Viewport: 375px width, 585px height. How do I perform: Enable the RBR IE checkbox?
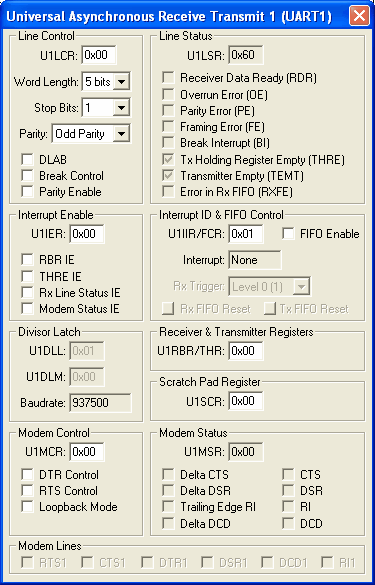27,259
